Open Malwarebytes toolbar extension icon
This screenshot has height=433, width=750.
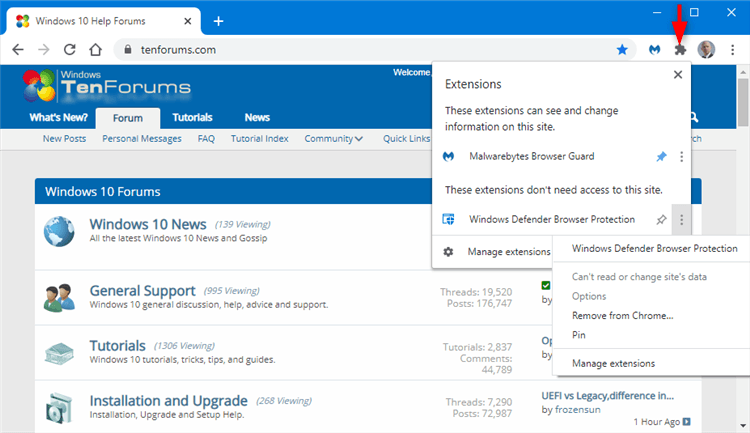(654, 49)
